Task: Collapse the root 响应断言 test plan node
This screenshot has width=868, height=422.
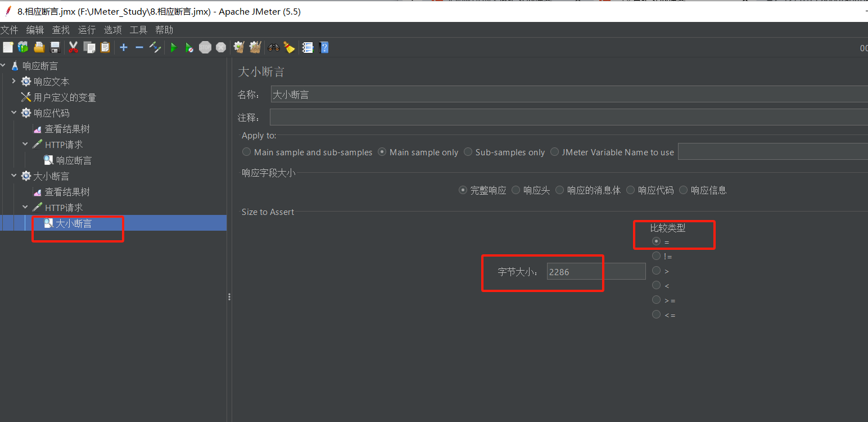Action: click(x=3, y=66)
